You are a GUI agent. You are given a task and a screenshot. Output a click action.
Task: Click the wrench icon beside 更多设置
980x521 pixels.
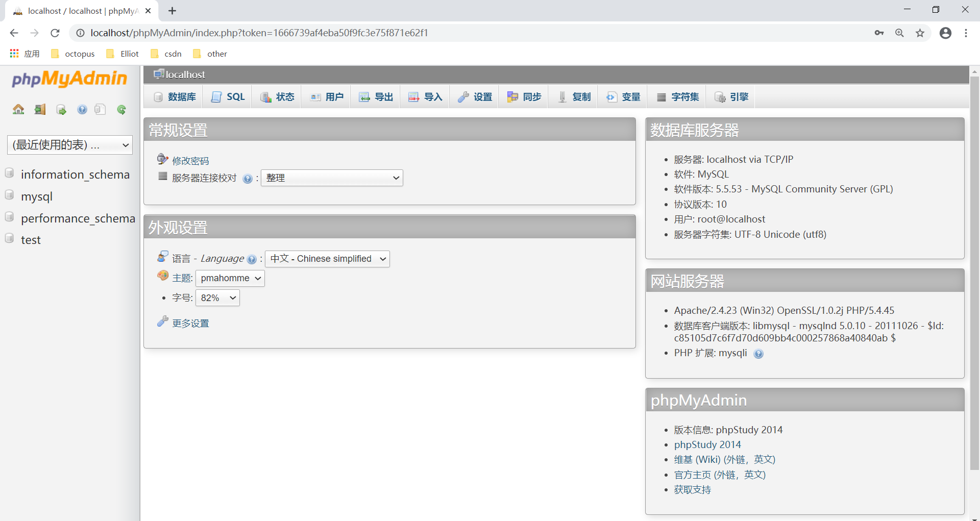tap(162, 321)
